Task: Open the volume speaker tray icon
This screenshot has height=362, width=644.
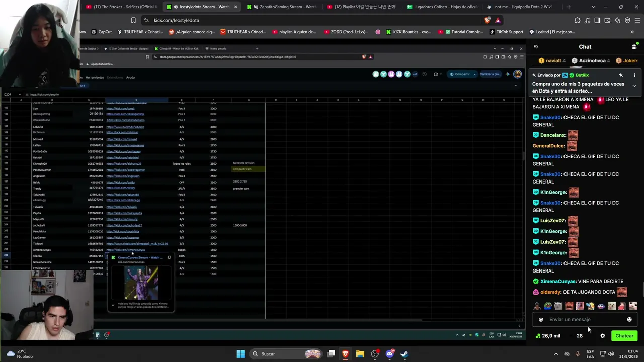Action: click(611, 354)
